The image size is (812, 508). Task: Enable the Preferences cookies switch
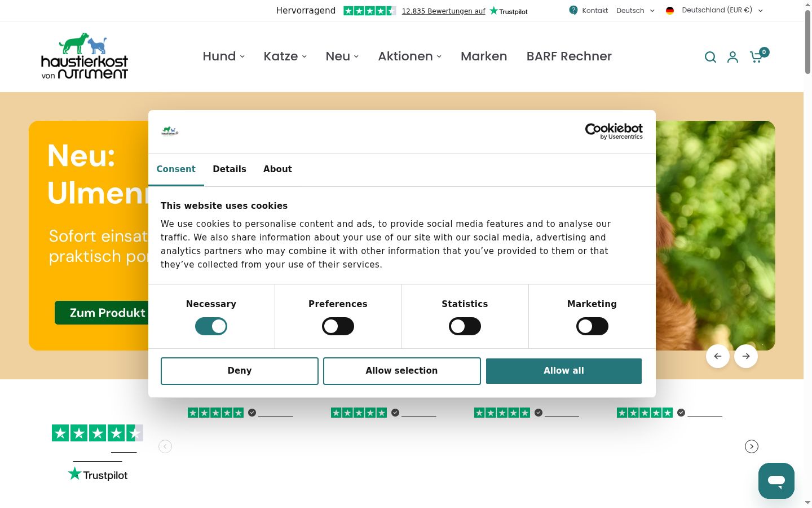point(338,326)
